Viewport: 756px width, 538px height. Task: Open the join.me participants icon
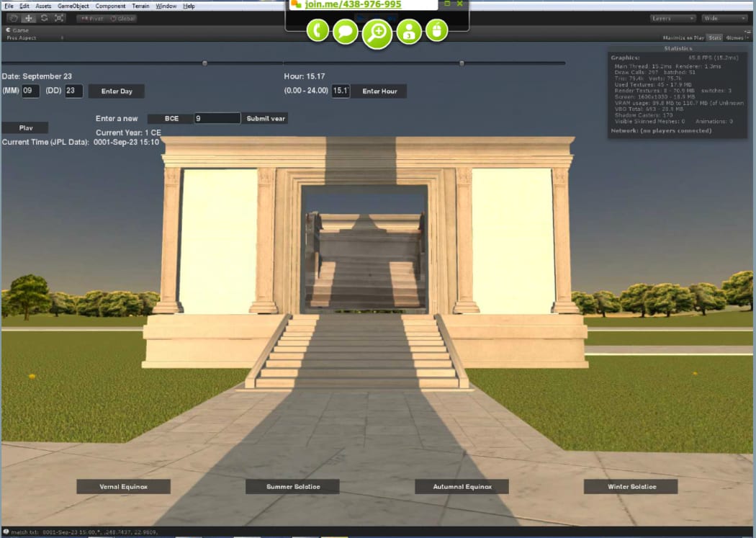pyautogui.click(x=409, y=31)
